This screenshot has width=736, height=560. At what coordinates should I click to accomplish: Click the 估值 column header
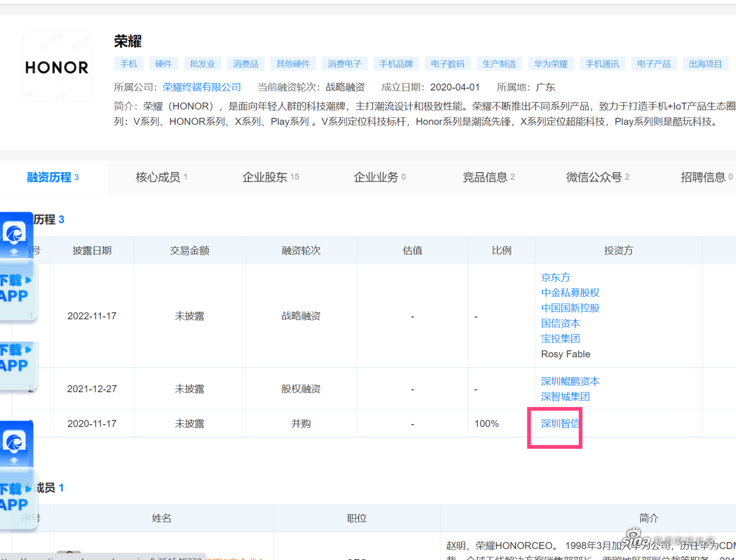coord(413,251)
